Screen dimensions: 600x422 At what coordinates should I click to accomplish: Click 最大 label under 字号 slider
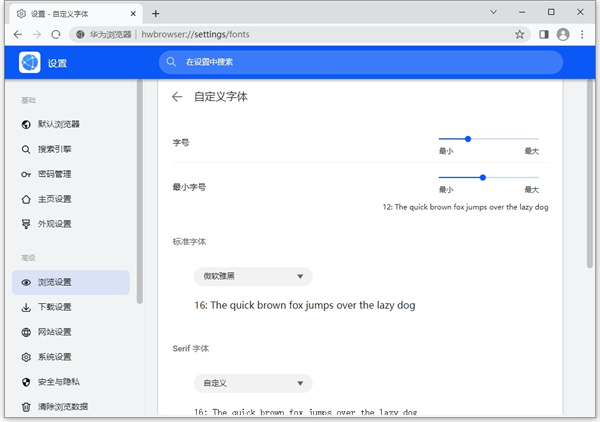tap(532, 151)
